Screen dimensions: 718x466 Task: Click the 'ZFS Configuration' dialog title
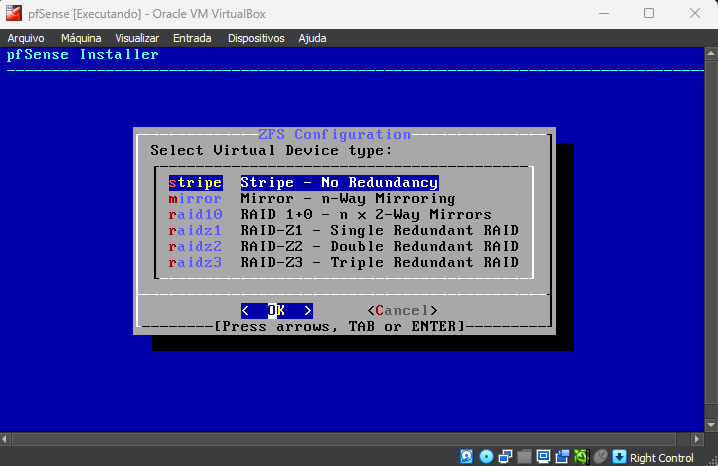click(334, 135)
